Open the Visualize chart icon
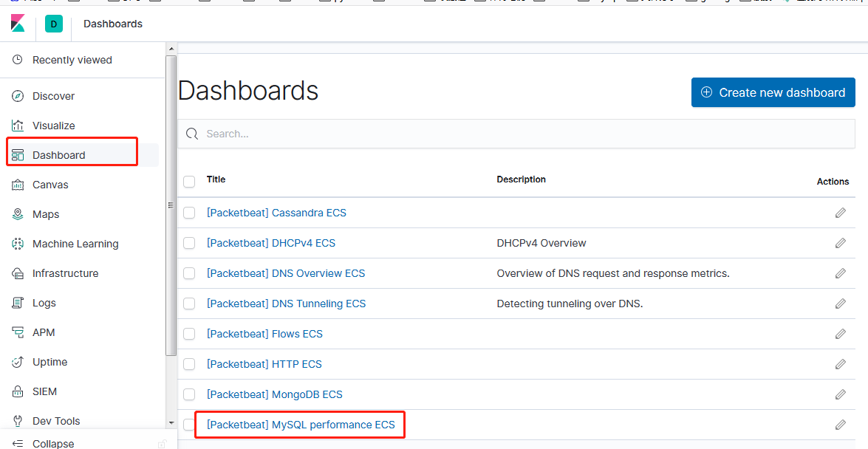The width and height of the screenshot is (868, 449). click(x=18, y=126)
